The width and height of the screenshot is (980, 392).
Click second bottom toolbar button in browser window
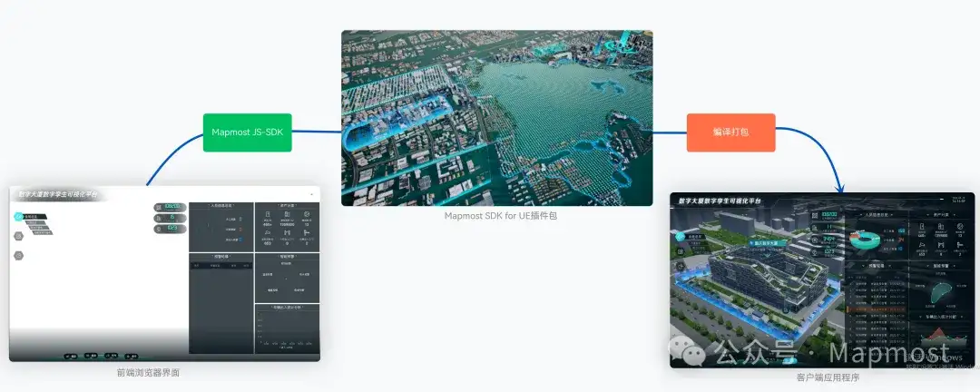91,356
